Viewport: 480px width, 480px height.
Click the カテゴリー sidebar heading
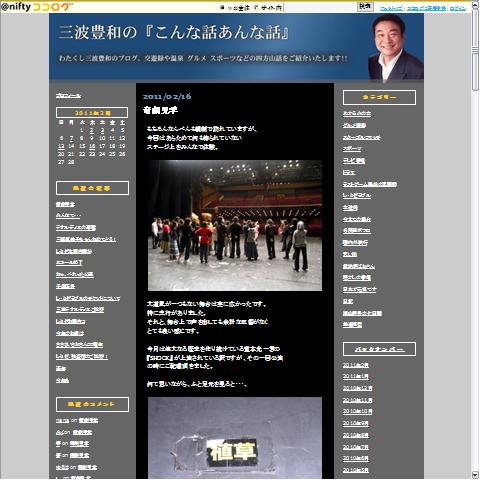379,97
